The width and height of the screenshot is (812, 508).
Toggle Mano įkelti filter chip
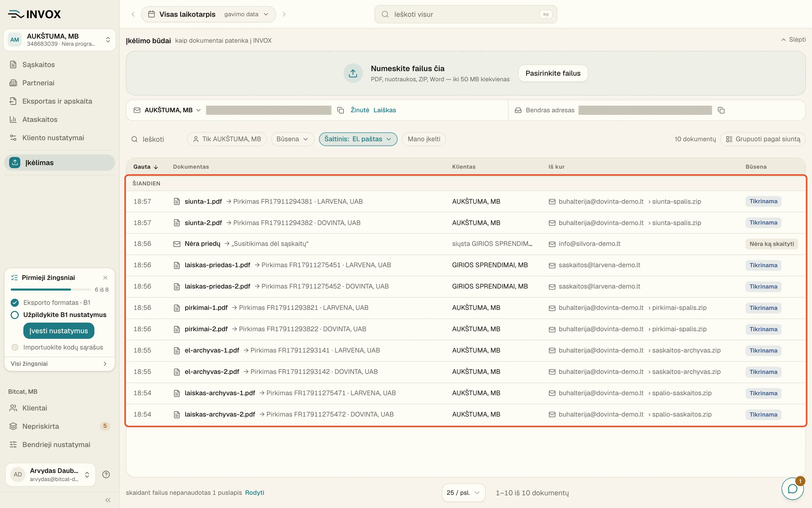coord(424,139)
